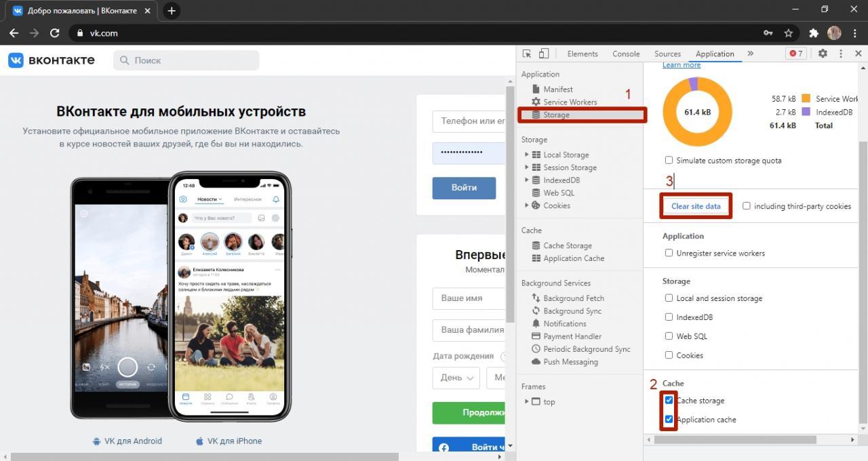Image resolution: width=868 pixels, height=461 pixels.
Task: Switch to the Sources tab
Action: click(667, 54)
